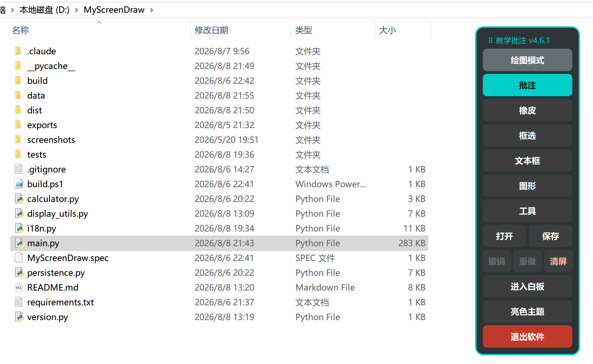
Task: Sort files by 名称 column header
Action: click(20, 30)
